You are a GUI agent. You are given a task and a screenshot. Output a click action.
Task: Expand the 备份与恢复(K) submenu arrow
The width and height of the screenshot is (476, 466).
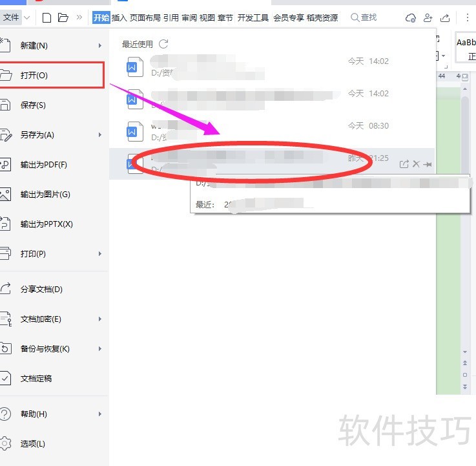coord(100,349)
